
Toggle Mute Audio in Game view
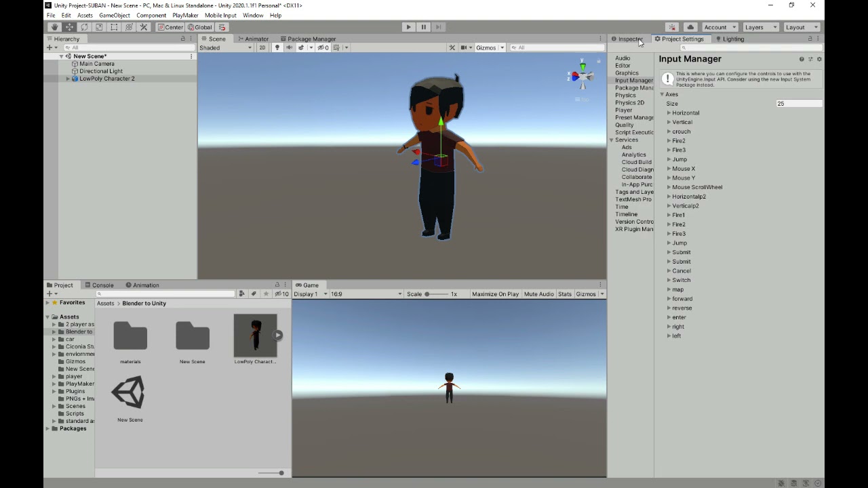click(x=539, y=294)
